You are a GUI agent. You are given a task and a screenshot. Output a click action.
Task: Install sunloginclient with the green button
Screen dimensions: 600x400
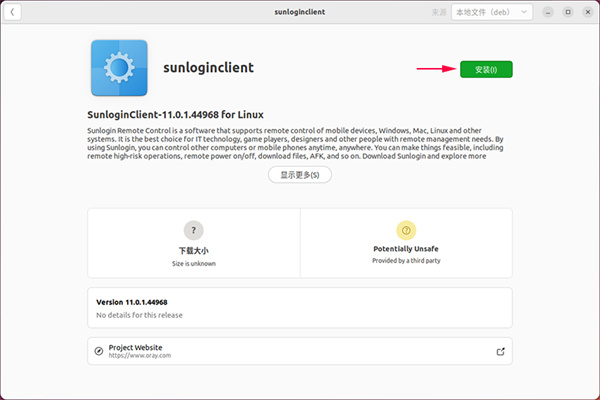[x=486, y=69]
